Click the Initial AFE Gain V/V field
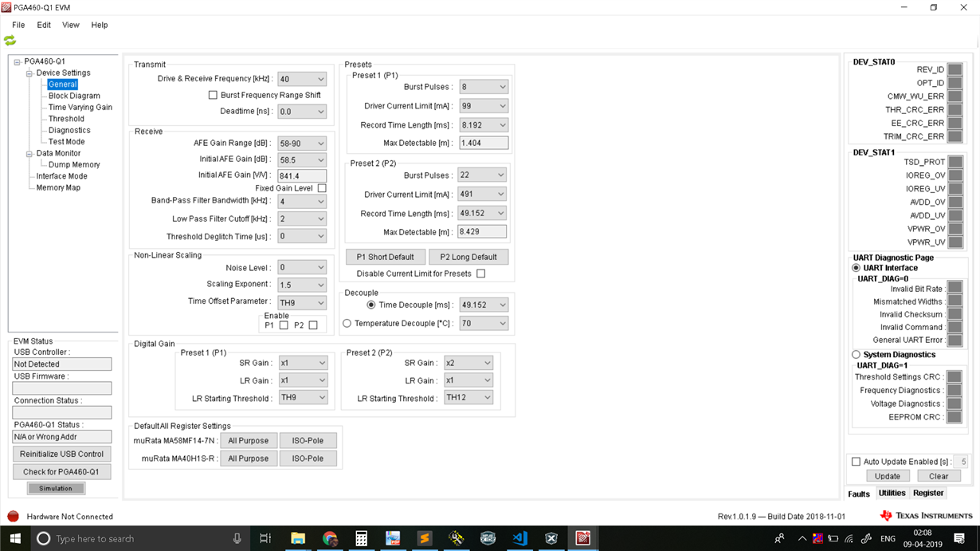This screenshot has width=980, height=551. tap(302, 176)
